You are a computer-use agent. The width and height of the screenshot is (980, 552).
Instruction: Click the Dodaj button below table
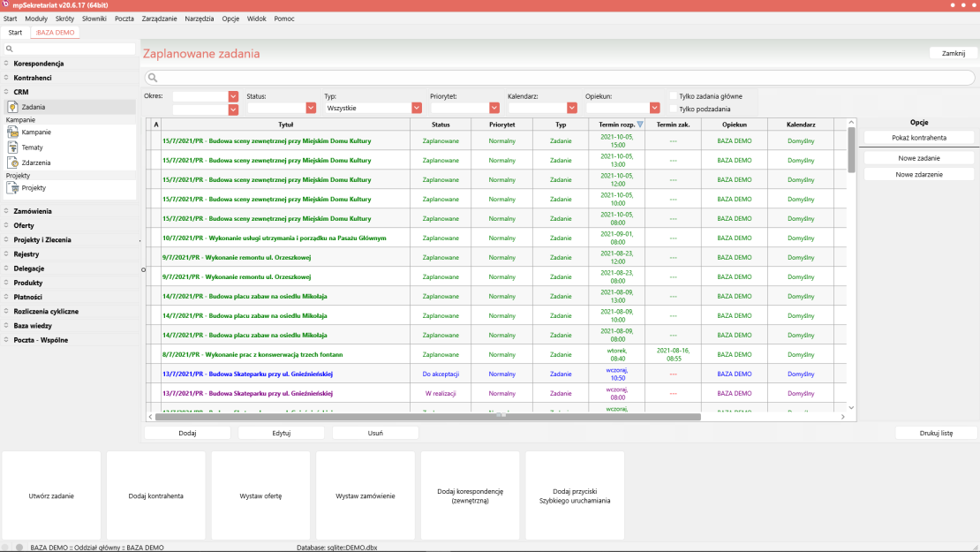187,433
